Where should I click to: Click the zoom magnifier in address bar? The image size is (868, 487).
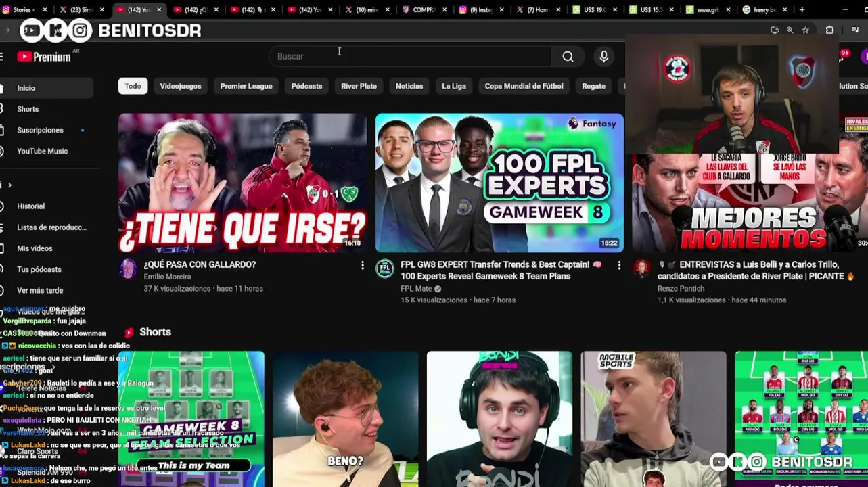coord(790,30)
